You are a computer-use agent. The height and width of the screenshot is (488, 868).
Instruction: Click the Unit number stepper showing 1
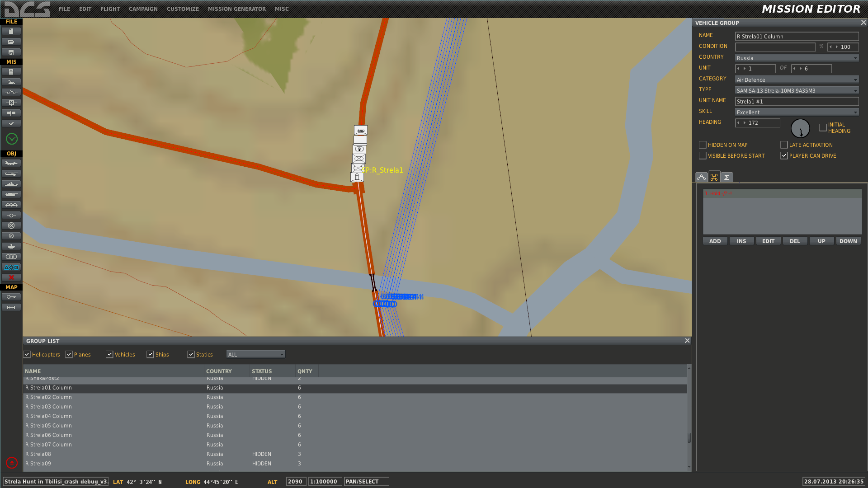tap(755, 69)
